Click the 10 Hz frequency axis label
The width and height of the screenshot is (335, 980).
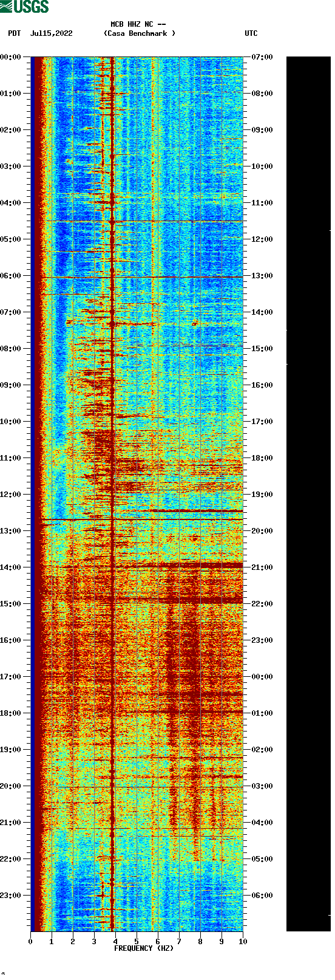click(x=243, y=942)
